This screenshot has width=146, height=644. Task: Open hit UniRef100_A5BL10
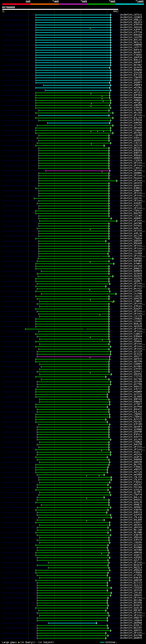[131, 20]
